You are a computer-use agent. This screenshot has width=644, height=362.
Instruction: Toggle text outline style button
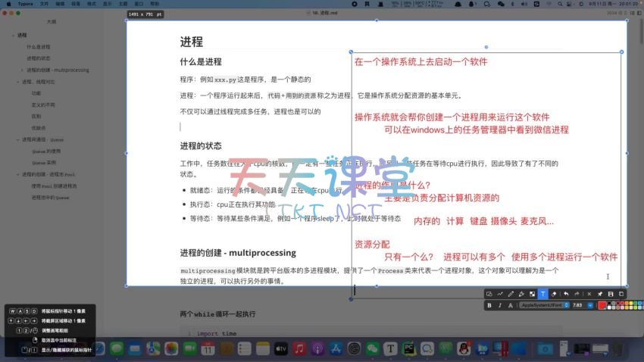(510, 305)
